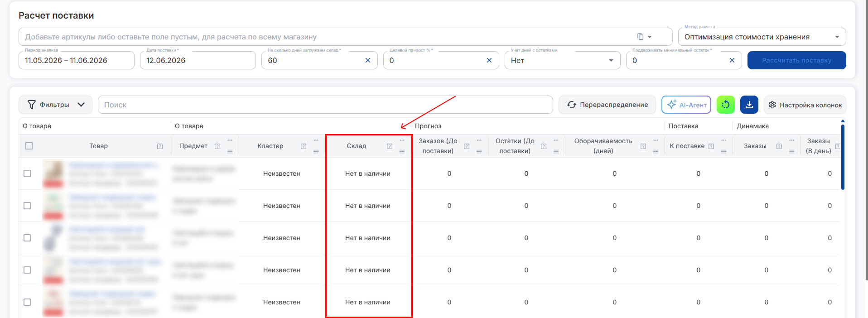
Task: Click the Прогноз column group header
Action: [428, 126]
